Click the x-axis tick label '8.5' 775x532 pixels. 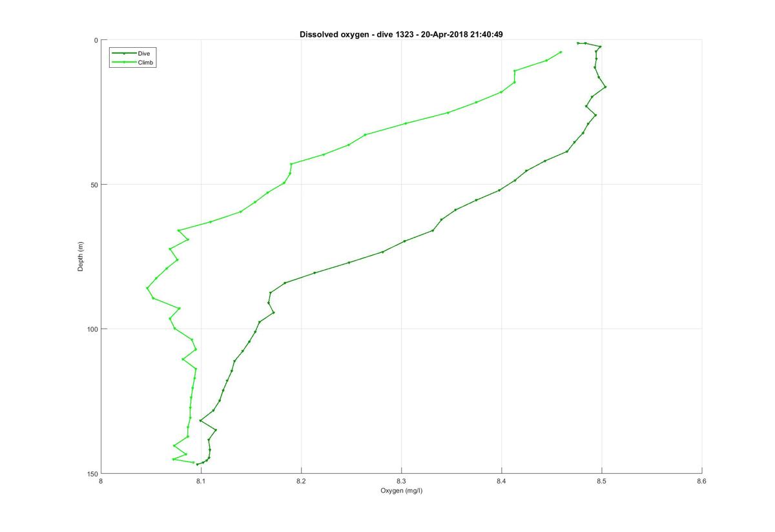coord(602,481)
